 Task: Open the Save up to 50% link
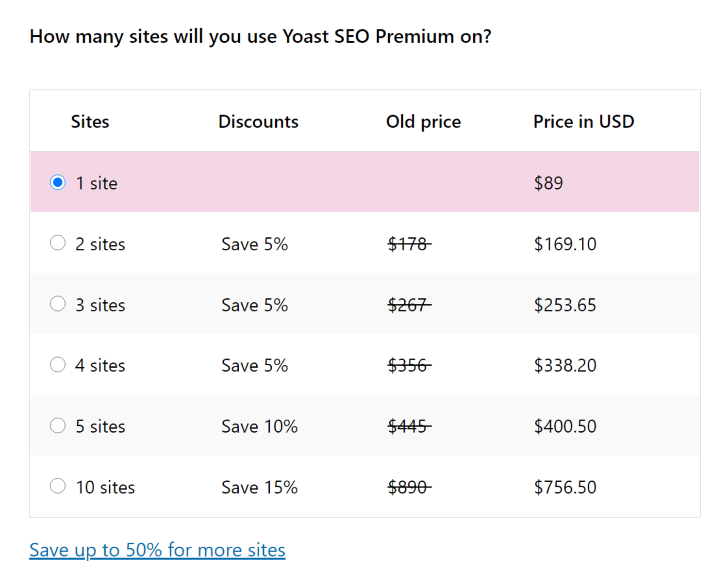[157, 550]
